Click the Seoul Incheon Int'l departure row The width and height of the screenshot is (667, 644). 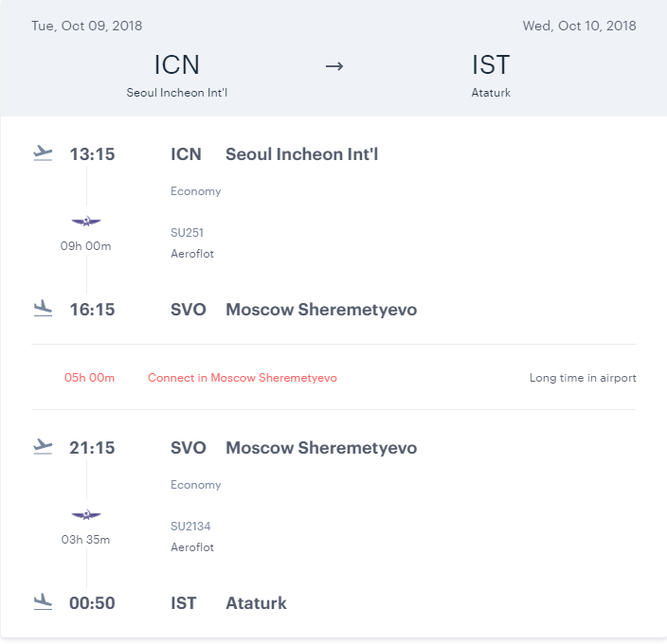pyautogui.click(x=301, y=154)
